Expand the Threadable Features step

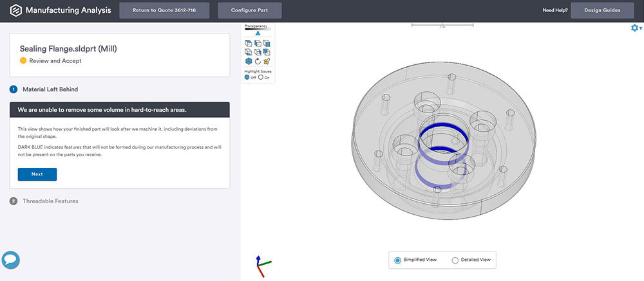pos(50,201)
